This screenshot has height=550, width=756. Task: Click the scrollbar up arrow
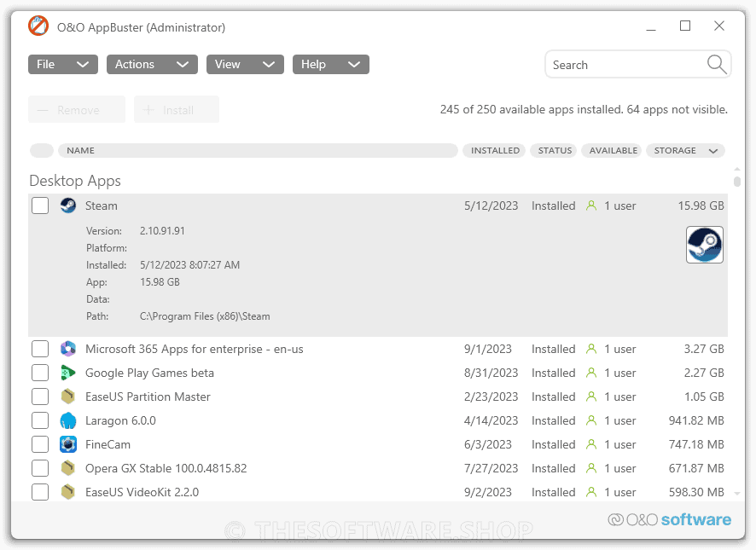[x=736, y=169]
